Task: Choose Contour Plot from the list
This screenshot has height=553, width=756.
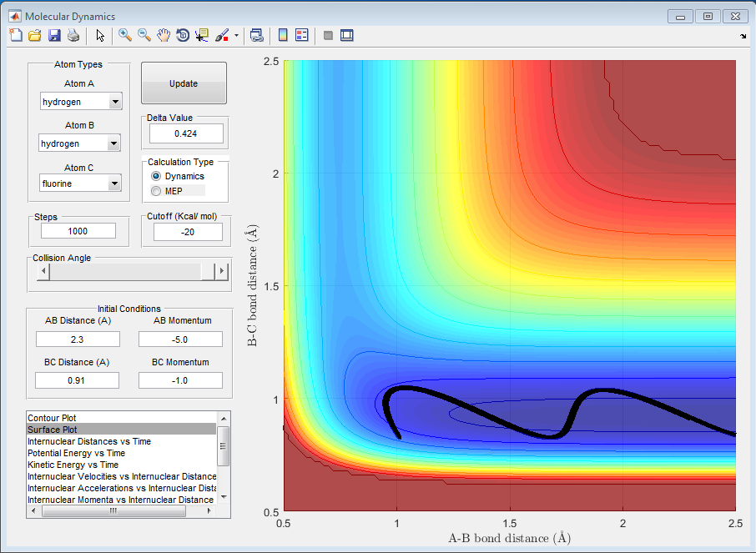Action: click(x=52, y=417)
